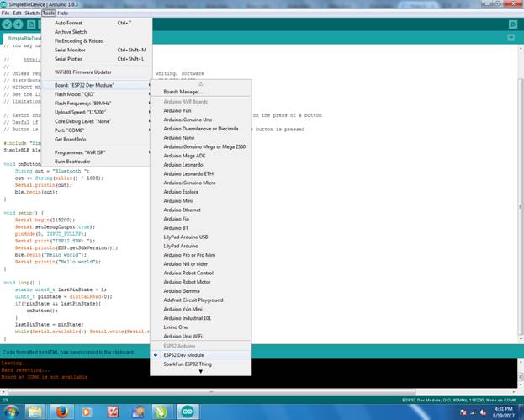Expand Core Debug Level "None" submenu

click(x=97, y=121)
